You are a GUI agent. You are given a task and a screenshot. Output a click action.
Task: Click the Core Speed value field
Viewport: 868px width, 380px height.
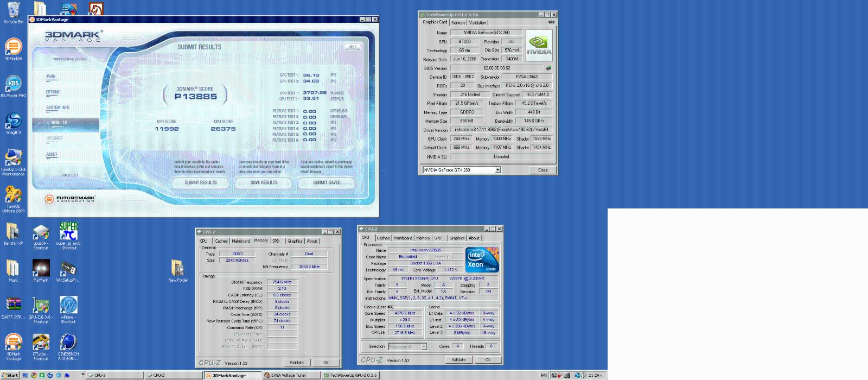coord(405,313)
